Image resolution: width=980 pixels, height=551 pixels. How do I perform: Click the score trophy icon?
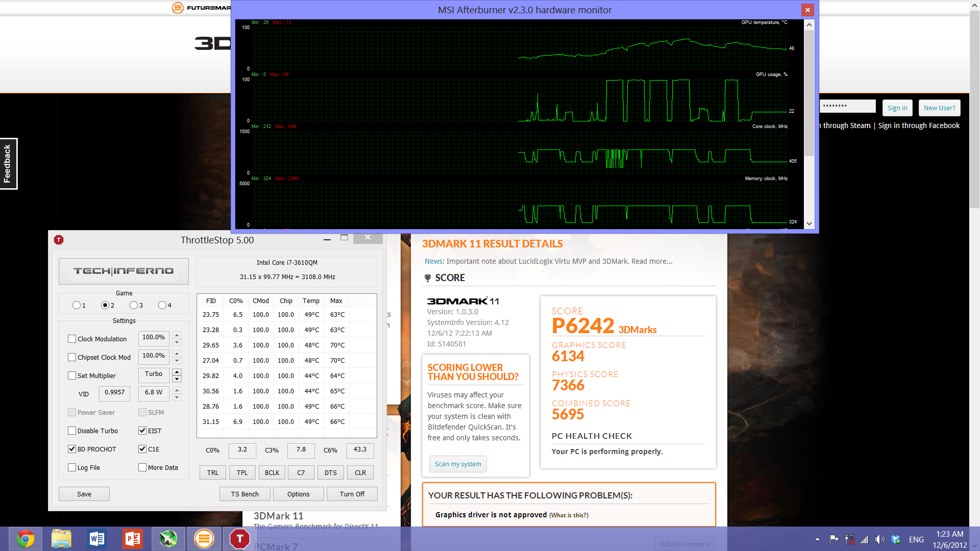[428, 278]
